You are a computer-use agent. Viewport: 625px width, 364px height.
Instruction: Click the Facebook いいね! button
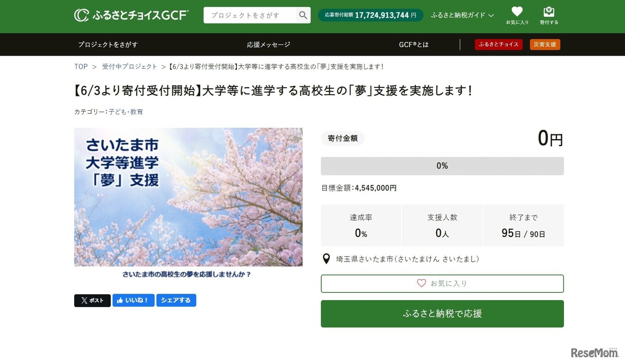[x=133, y=301]
